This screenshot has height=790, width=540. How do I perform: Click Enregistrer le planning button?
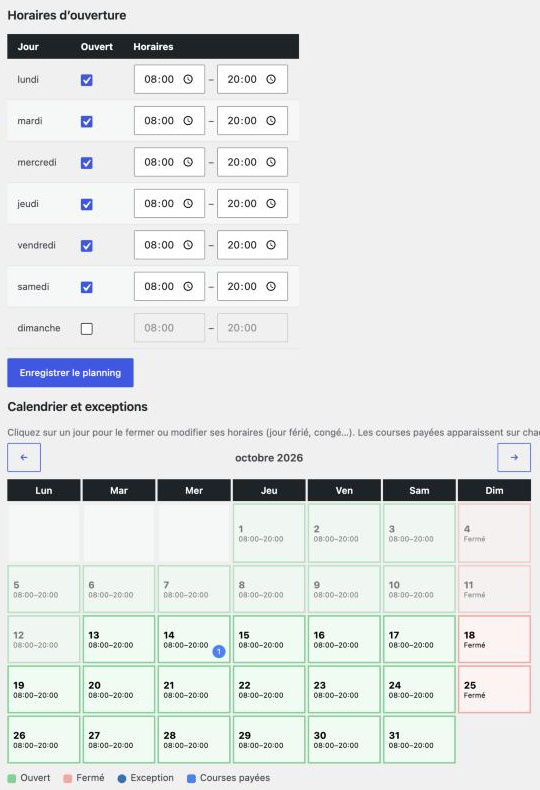point(70,373)
